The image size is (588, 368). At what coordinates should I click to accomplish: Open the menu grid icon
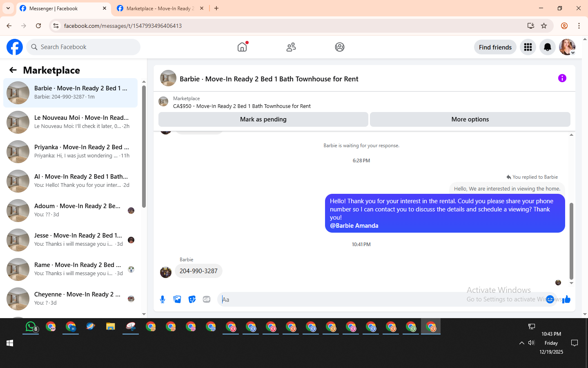[x=528, y=47]
